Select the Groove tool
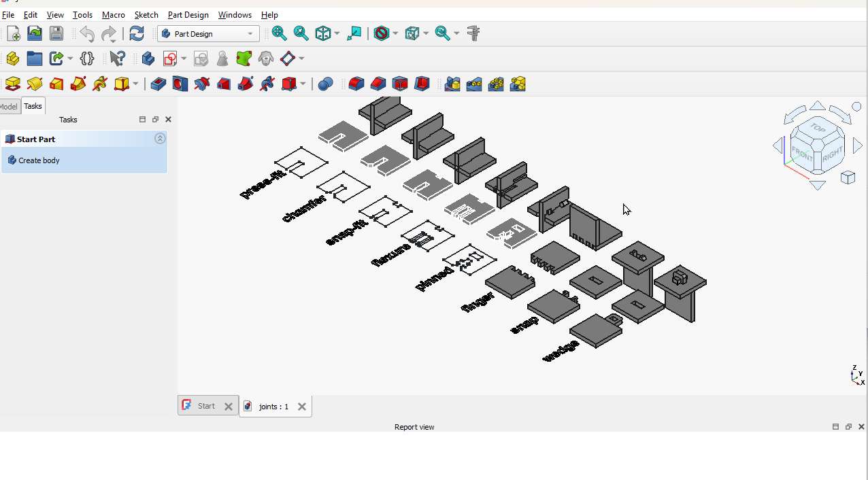This screenshot has height=480, width=868. [x=201, y=84]
